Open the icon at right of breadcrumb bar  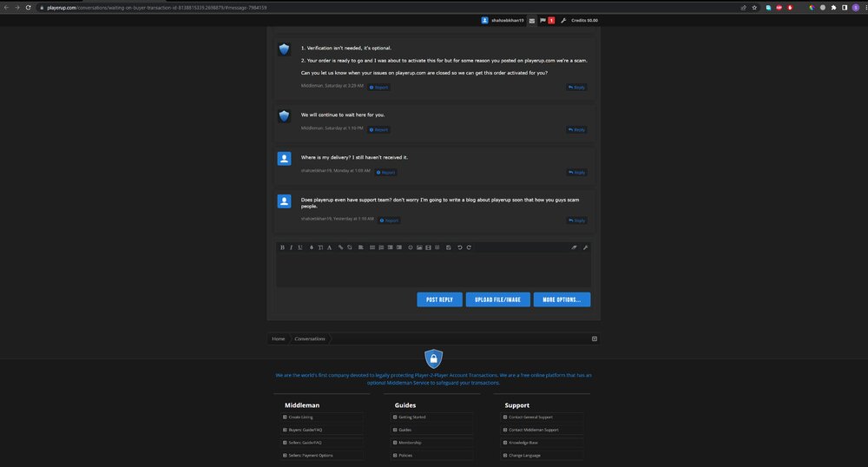pyautogui.click(x=595, y=339)
